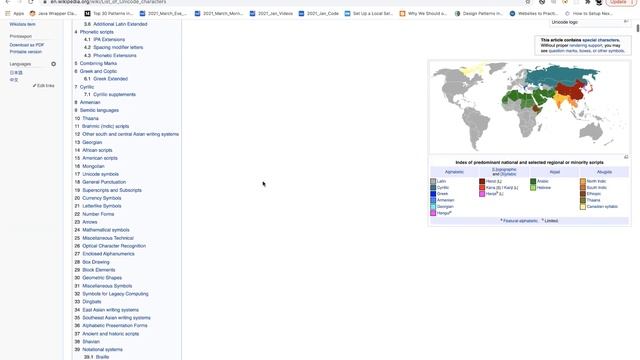Open the How to Setup Nex... bookmark
Image resolution: width=640 pixels, height=360 pixels.
click(589, 13)
